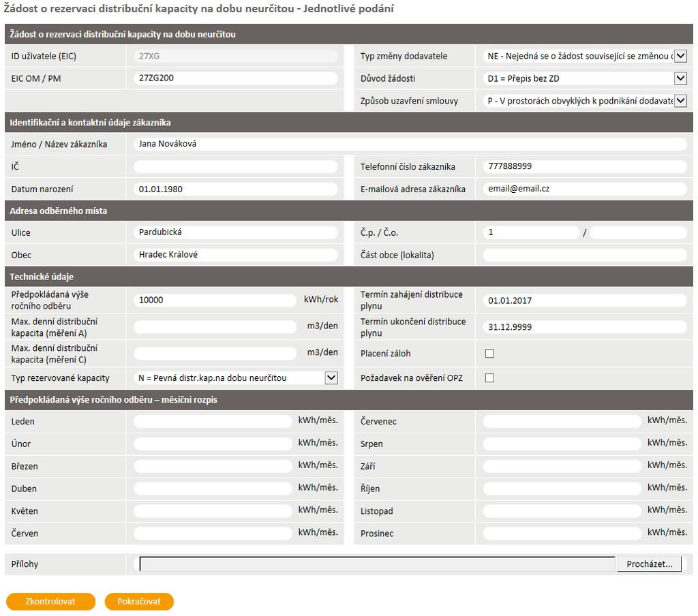Click Předpokládaná výše ročního odběru field
The width and height of the screenshot is (698, 616).
[215, 300]
